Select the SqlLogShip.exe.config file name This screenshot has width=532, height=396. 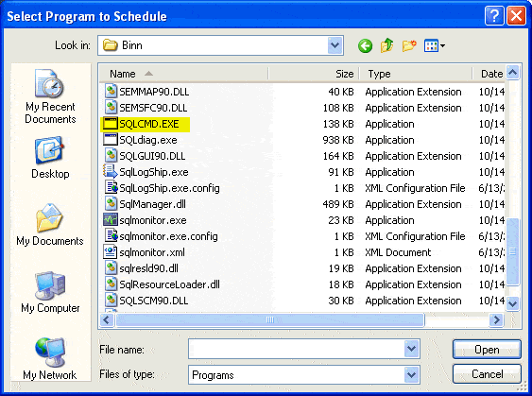click(169, 188)
